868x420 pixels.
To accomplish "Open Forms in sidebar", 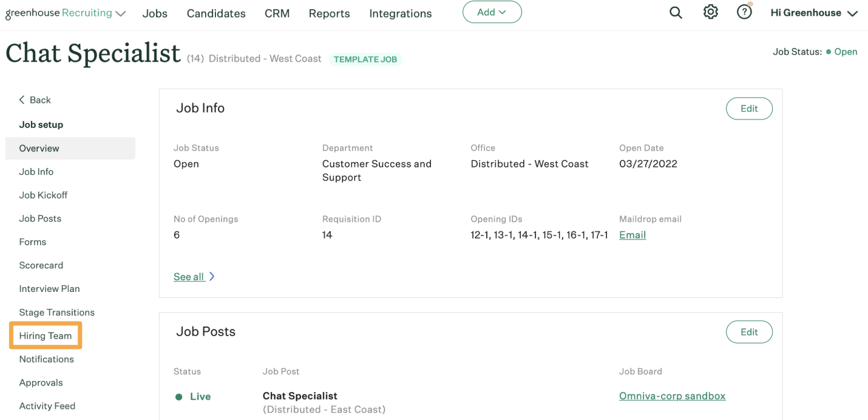I will click(33, 242).
